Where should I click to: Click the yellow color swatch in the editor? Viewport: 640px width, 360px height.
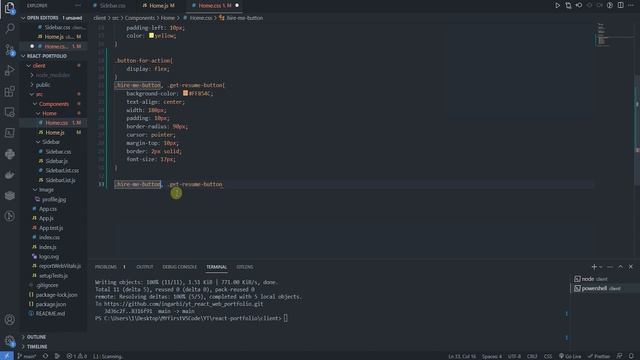pyautogui.click(x=151, y=36)
